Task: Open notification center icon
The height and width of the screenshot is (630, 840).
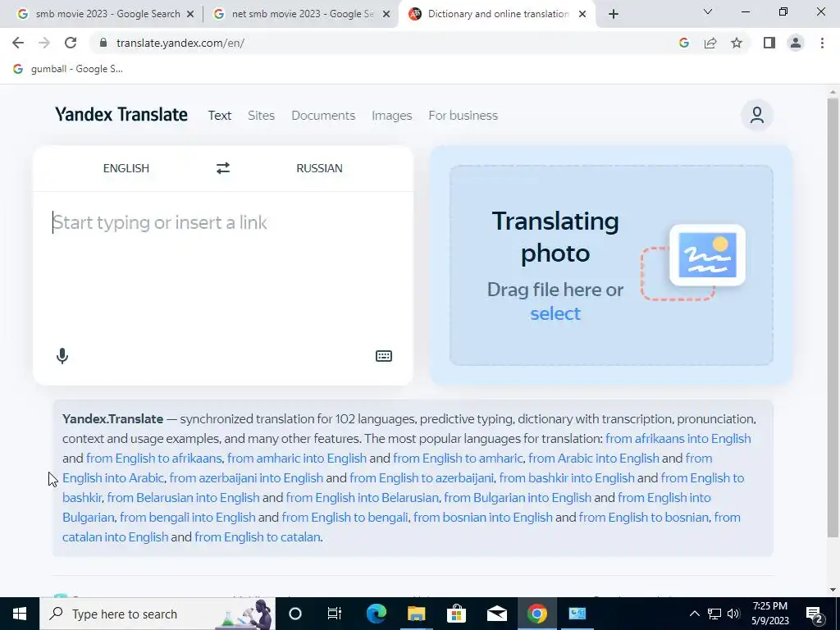Action: 815,614
